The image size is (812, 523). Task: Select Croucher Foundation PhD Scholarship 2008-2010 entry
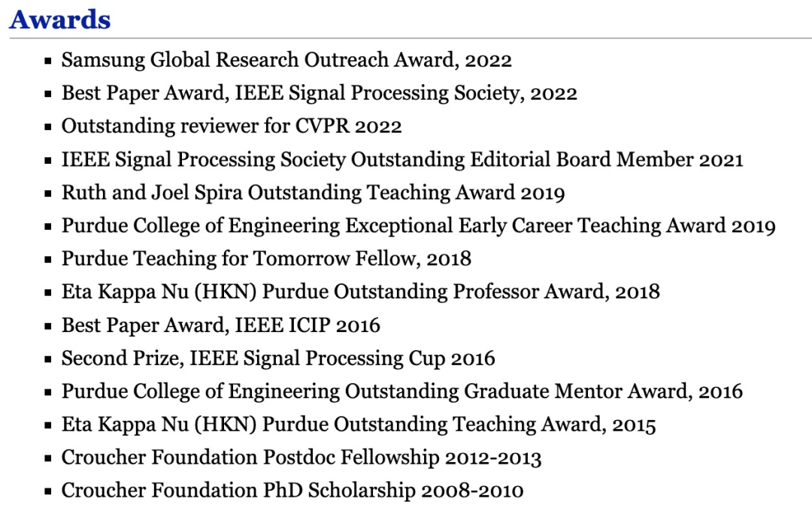[x=292, y=491]
